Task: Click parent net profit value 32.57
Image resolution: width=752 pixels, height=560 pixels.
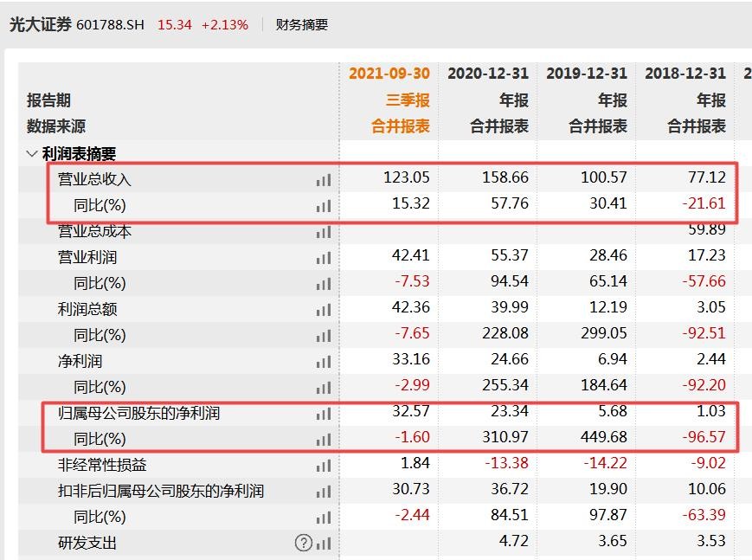Action: (x=411, y=411)
